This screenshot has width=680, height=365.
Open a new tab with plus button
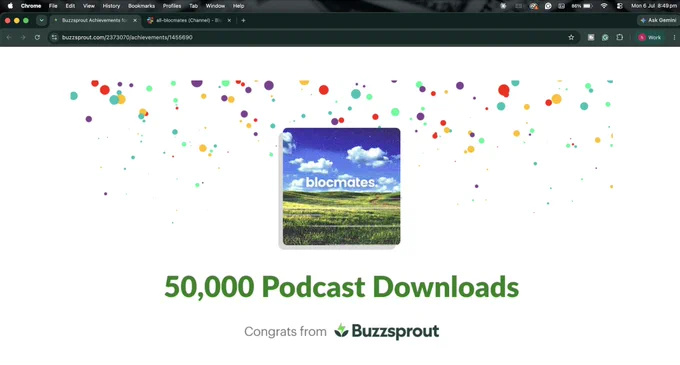pos(243,20)
